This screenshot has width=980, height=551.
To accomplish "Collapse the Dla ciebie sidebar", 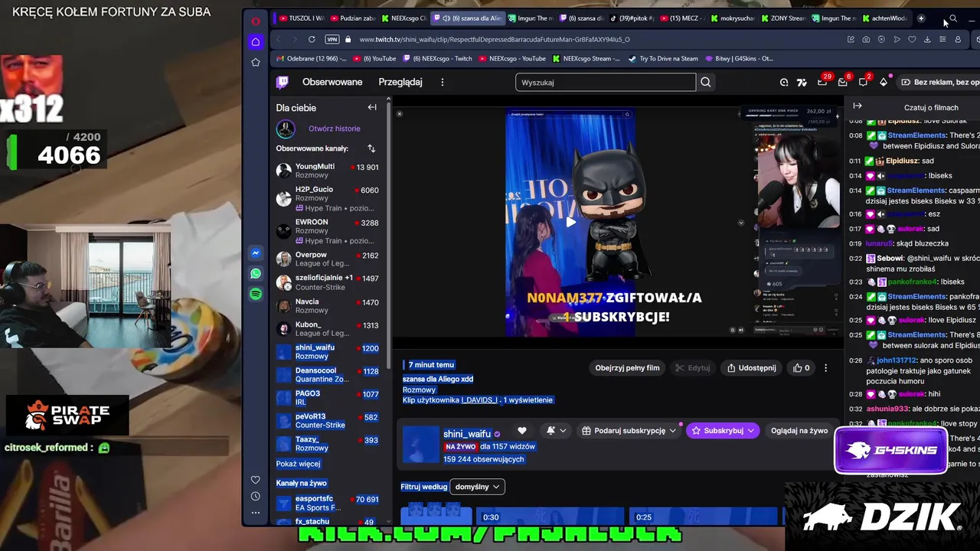I will coord(372,107).
